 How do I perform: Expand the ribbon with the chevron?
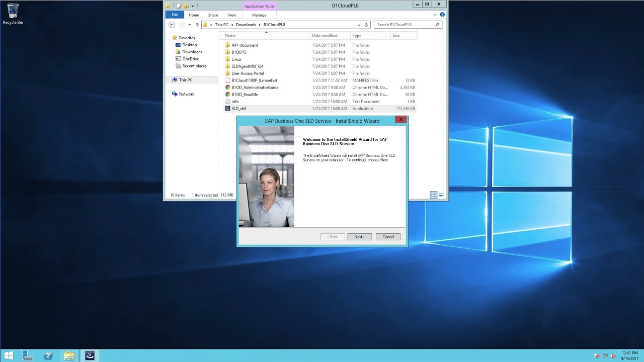(x=435, y=15)
